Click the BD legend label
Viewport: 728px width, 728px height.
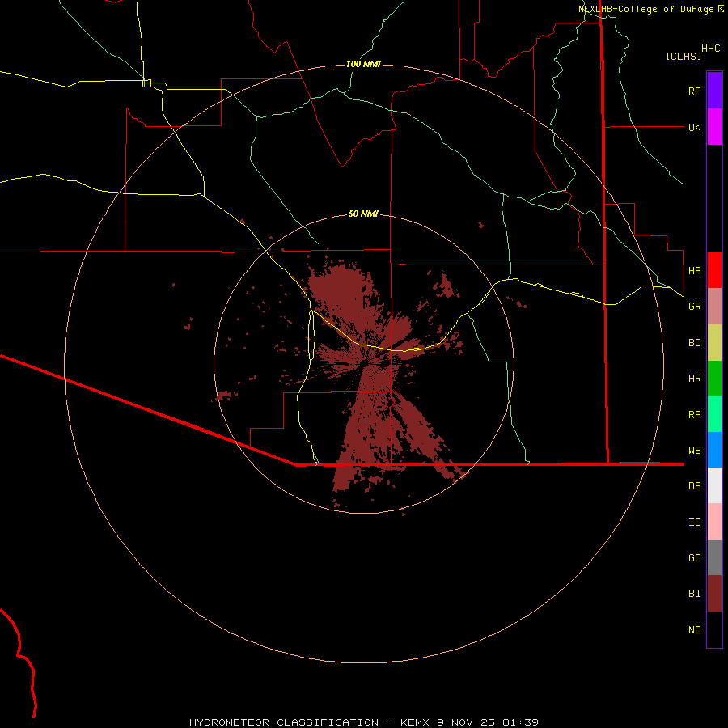pos(694,343)
